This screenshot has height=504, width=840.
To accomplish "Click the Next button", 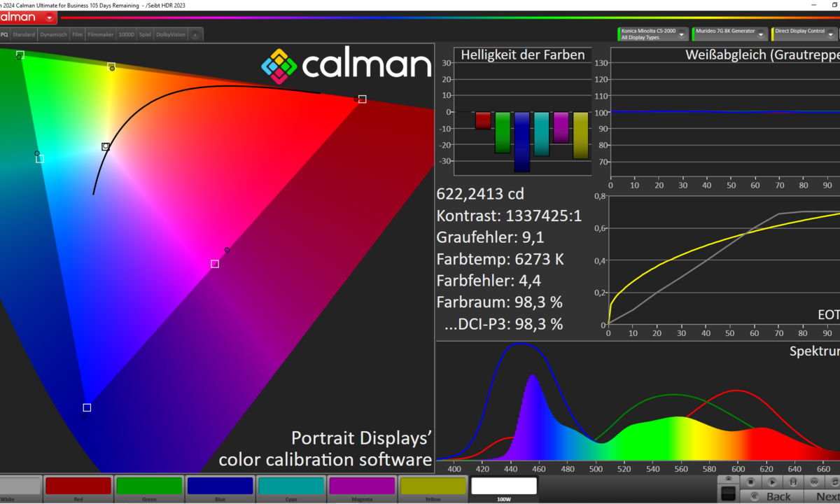I will 826,496.
